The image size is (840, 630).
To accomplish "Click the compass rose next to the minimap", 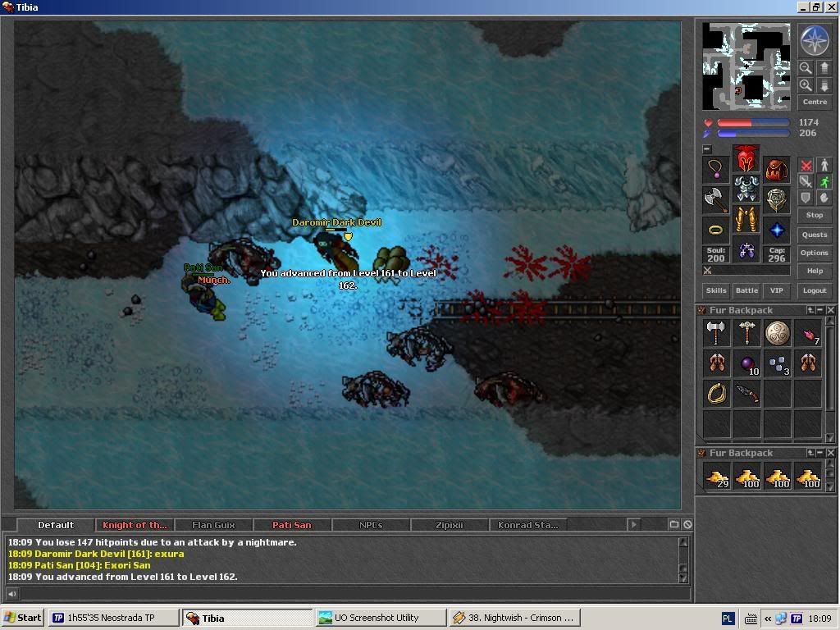I will click(815, 41).
